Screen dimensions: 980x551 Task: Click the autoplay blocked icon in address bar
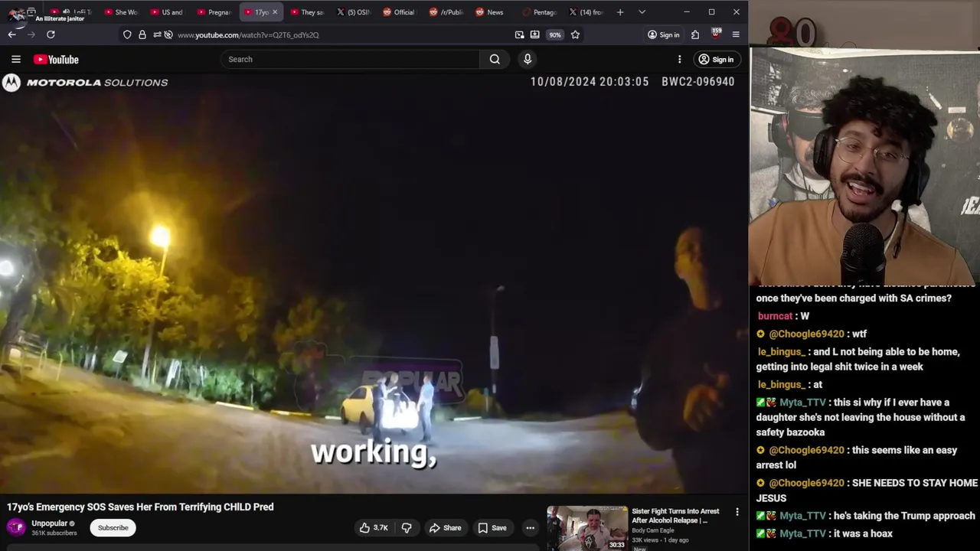point(168,34)
